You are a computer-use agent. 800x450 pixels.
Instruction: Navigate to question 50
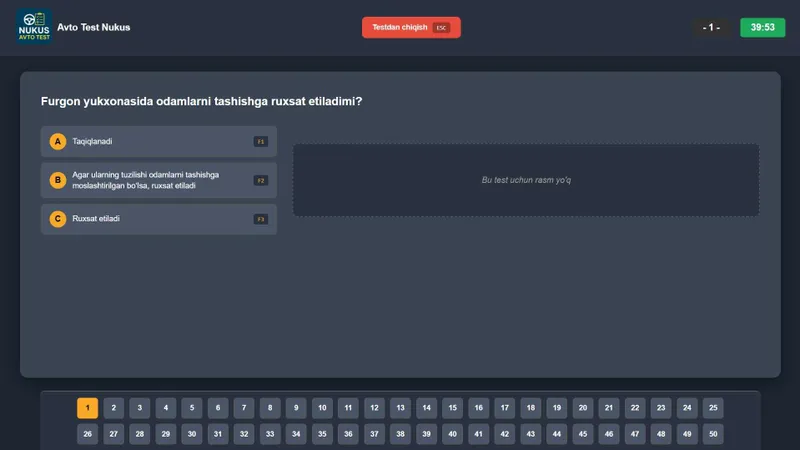tap(713, 434)
